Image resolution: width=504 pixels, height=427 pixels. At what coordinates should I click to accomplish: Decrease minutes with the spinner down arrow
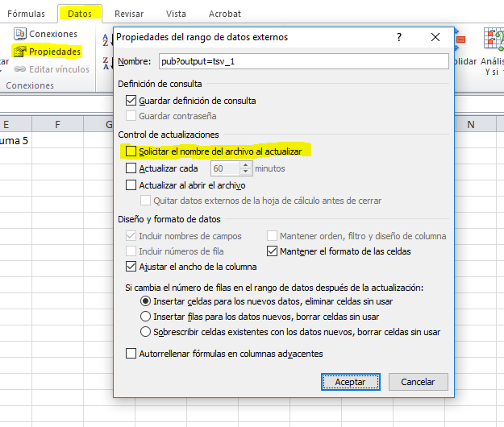pos(246,172)
